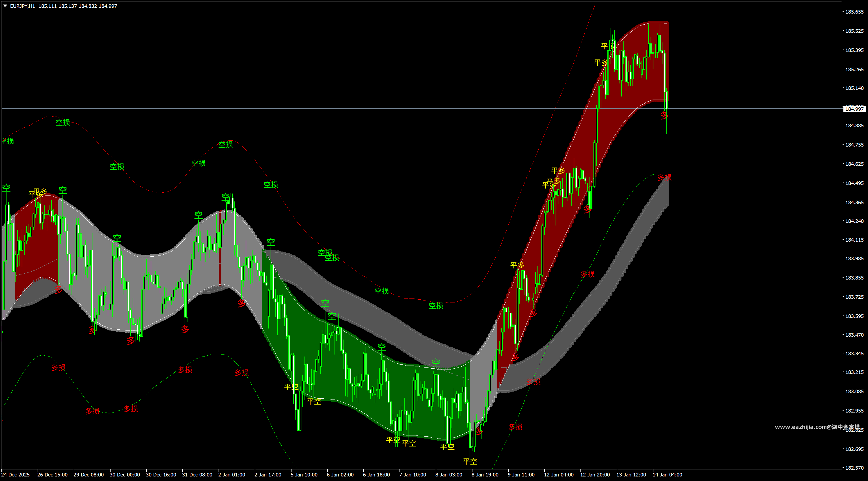Image resolution: width=868 pixels, height=481 pixels.
Task: Click the 2 Jan 01:00 time label
Action: click(x=232, y=475)
